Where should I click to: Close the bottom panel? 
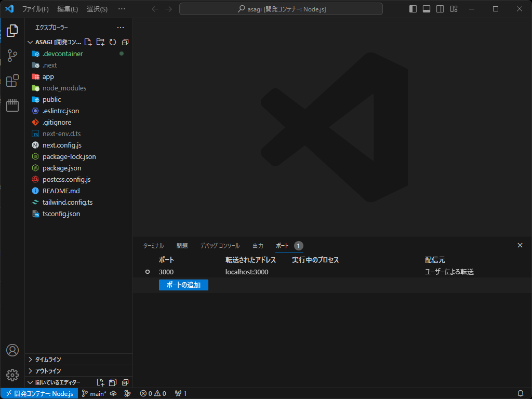(x=520, y=245)
